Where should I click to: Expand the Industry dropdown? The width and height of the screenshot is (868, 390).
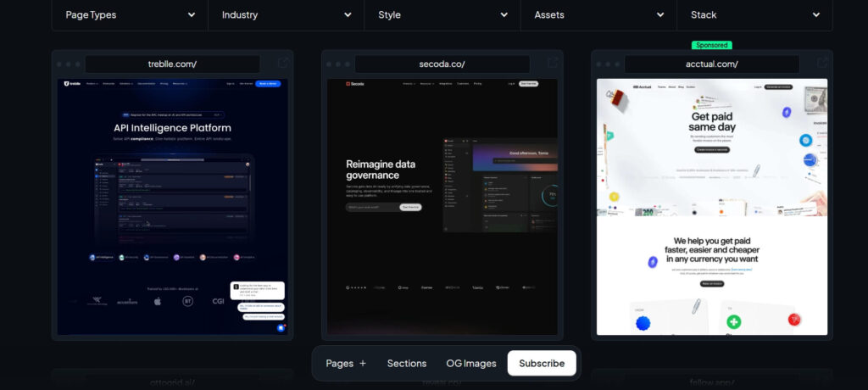click(x=287, y=15)
